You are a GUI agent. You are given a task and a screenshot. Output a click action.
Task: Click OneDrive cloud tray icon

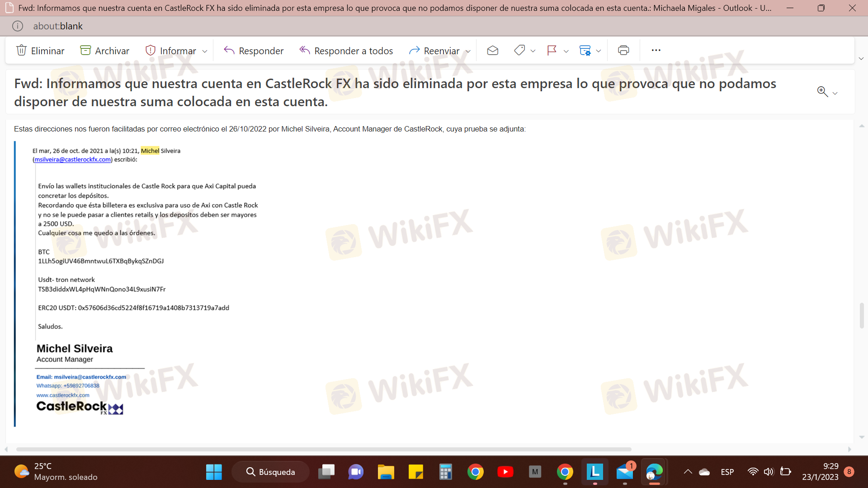(704, 472)
